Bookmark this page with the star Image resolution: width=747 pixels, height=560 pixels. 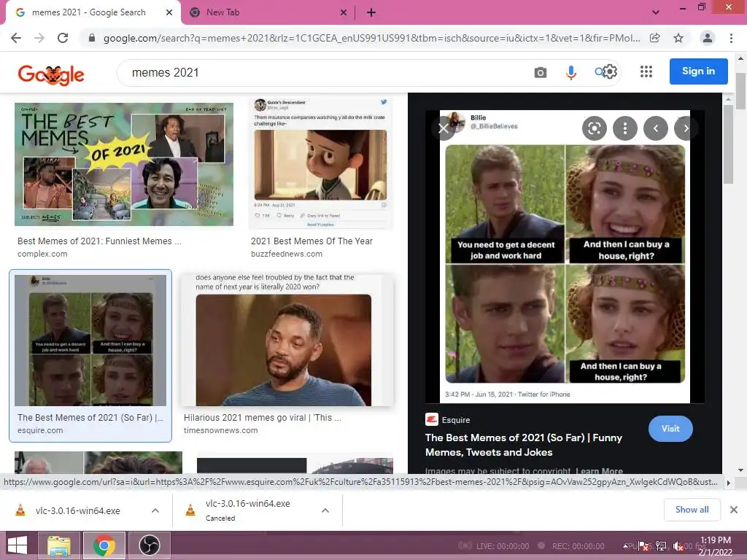678,38
